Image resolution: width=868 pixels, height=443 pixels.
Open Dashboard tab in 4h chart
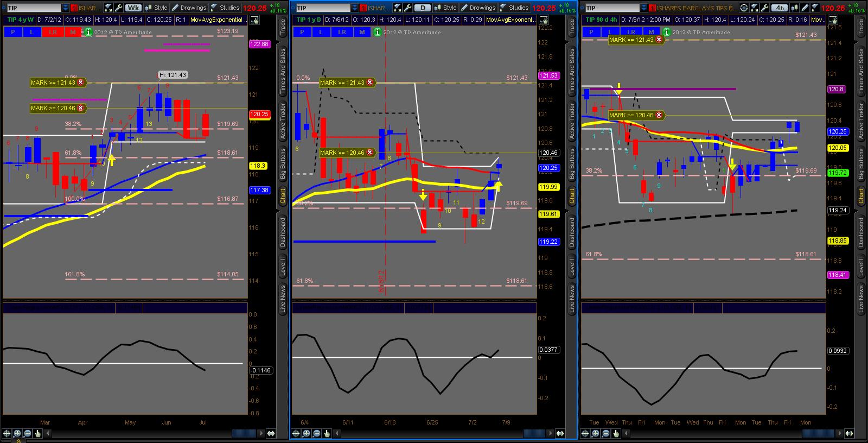(861, 233)
